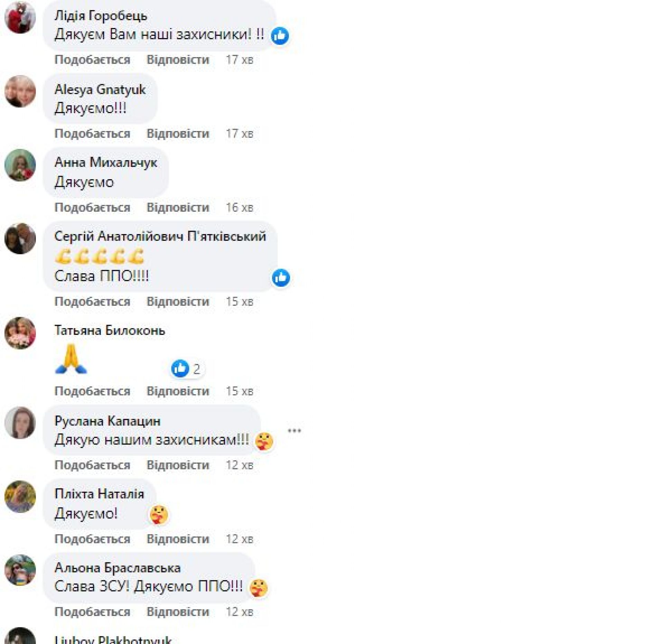Open Alesya Gnatyuk profile picture
The height and width of the screenshot is (644, 664).
click(20, 91)
